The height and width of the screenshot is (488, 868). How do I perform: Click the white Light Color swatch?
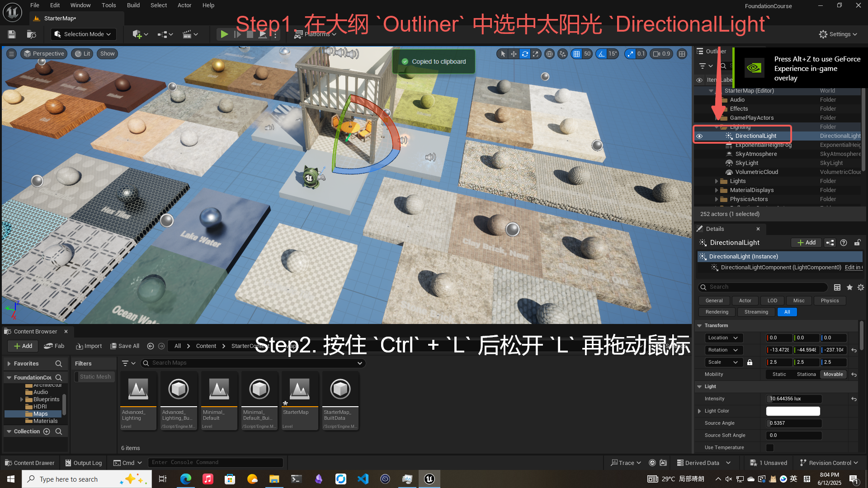coord(793,411)
